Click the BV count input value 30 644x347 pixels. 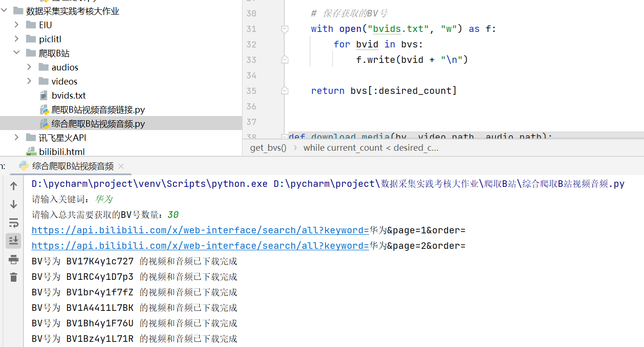pos(173,215)
